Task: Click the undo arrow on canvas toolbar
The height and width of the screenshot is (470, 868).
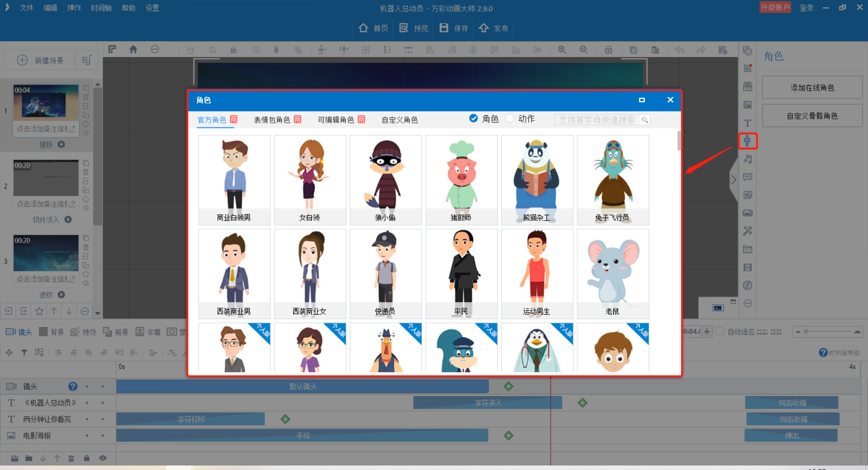Action: coord(679,50)
